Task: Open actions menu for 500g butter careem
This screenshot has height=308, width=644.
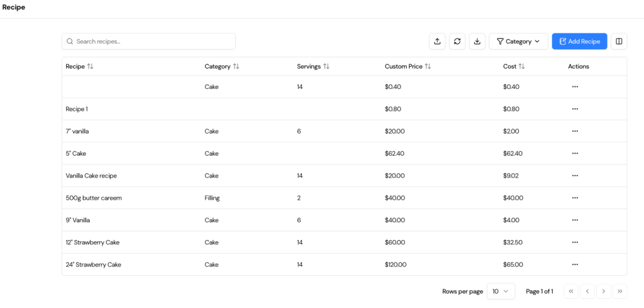Action: 574,198
